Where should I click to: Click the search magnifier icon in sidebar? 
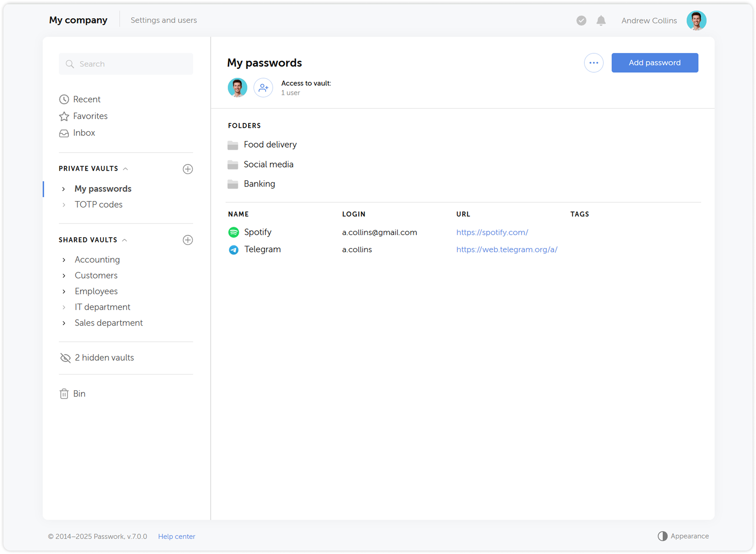(70, 64)
